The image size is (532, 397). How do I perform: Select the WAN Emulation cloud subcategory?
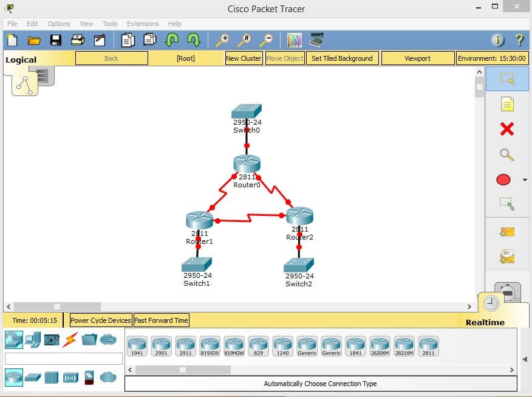coord(108,377)
